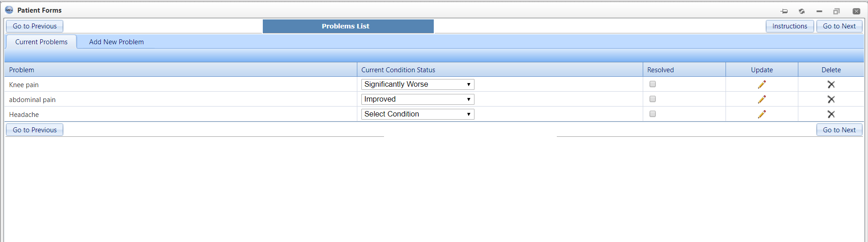868x242 pixels.
Task: Edit the Knee pain problem with pencil icon
Action: (x=762, y=84)
